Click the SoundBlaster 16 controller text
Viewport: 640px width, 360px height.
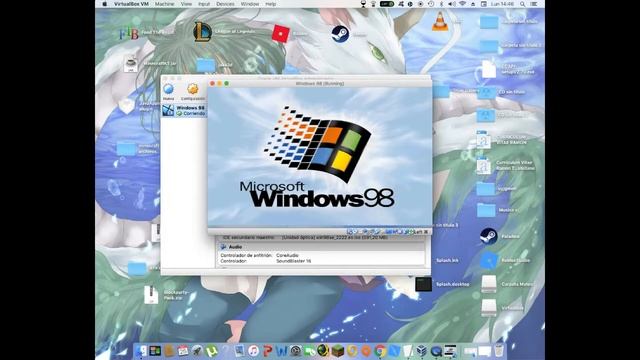[x=293, y=261]
